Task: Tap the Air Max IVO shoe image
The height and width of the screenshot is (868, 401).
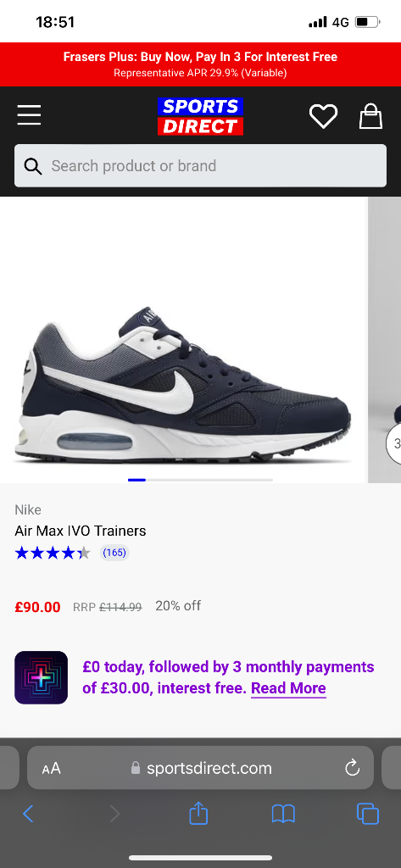Action: point(183,382)
